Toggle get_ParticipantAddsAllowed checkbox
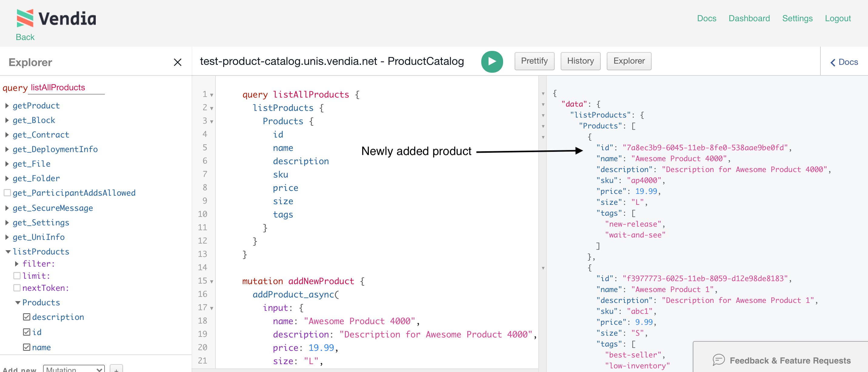 [7, 193]
